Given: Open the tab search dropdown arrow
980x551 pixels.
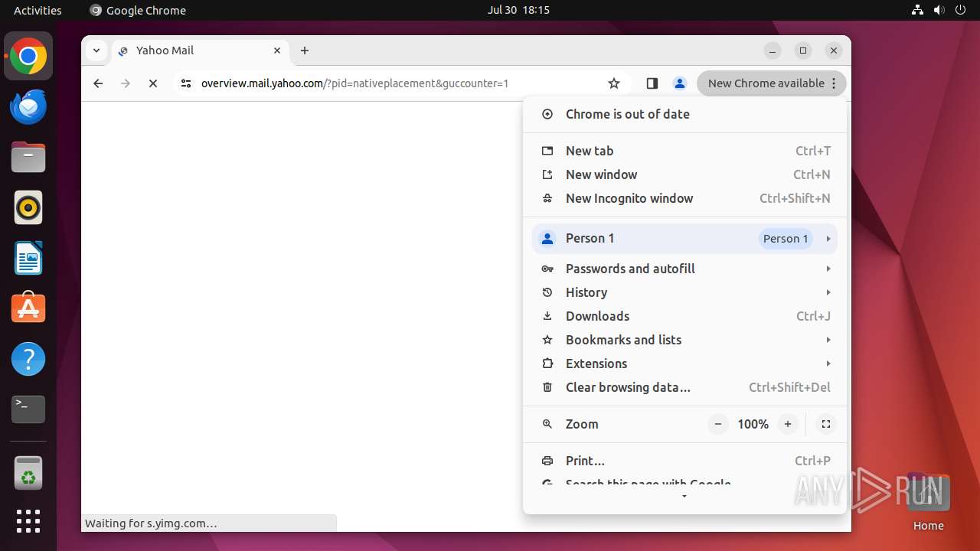Looking at the screenshot, I should click(x=96, y=51).
